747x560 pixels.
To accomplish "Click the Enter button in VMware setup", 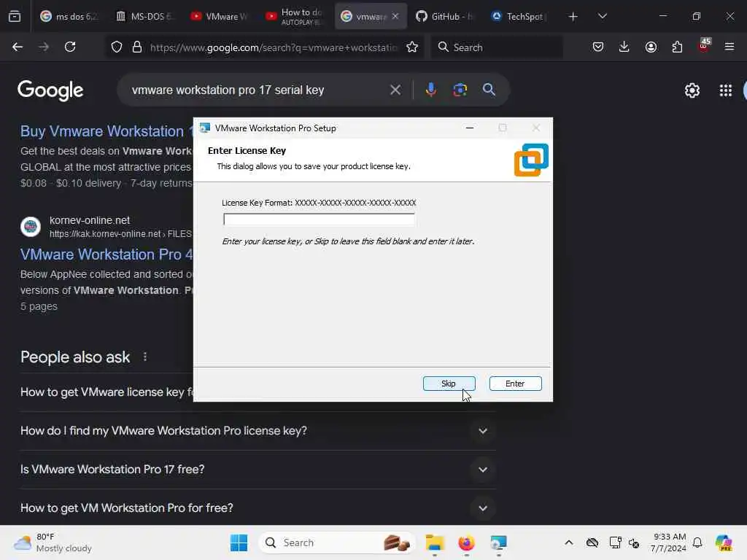I will click(515, 384).
